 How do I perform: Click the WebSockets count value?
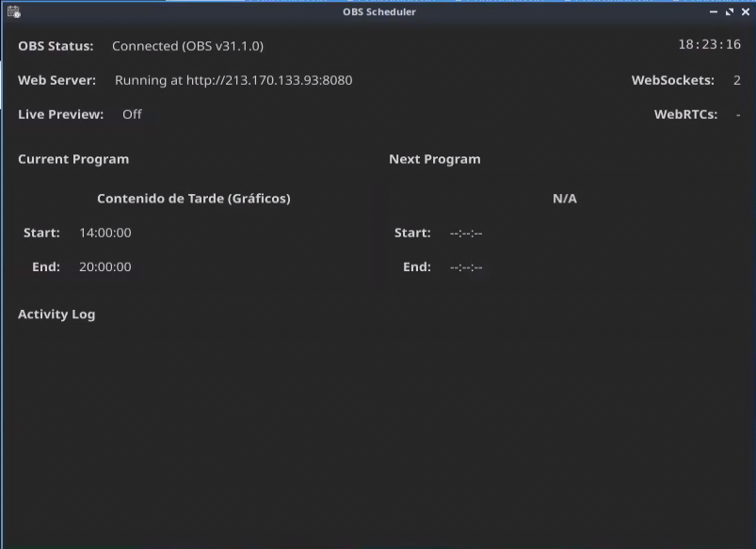click(x=736, y=80)
